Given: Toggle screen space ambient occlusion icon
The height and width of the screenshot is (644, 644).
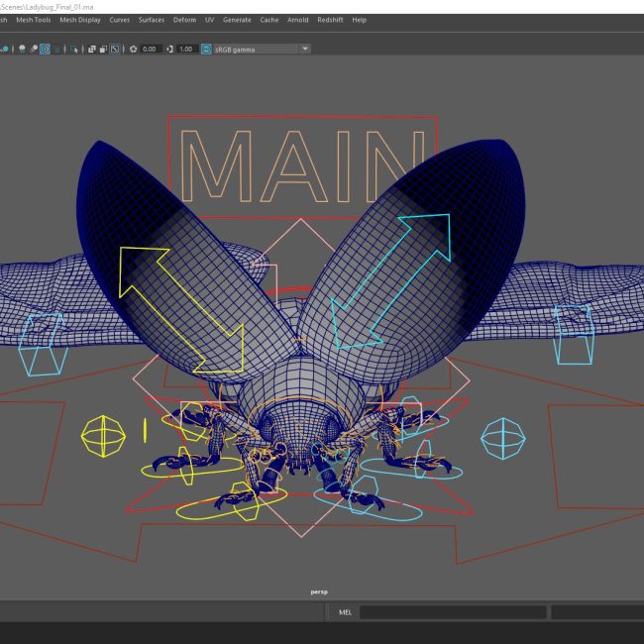Looking at the screenshot, I should coord(34,50).
